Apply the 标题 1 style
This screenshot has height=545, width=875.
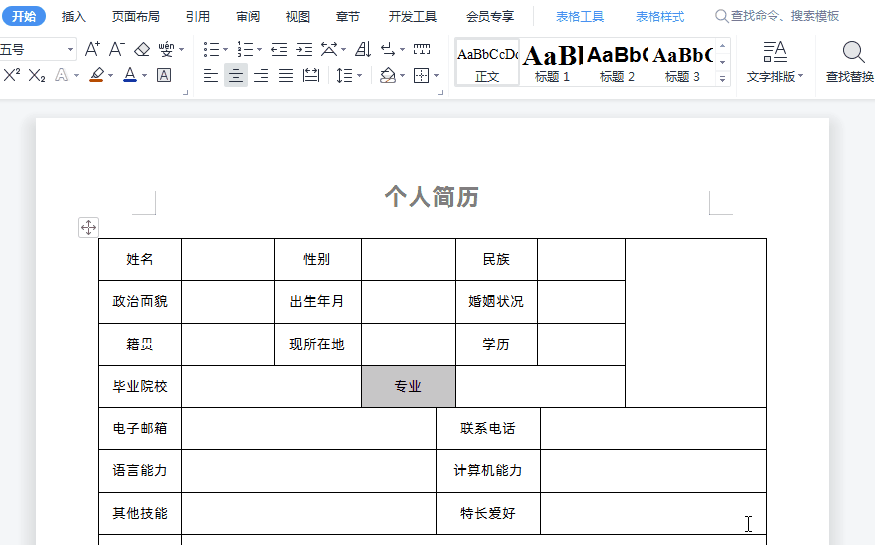click(x=552, y=62)
